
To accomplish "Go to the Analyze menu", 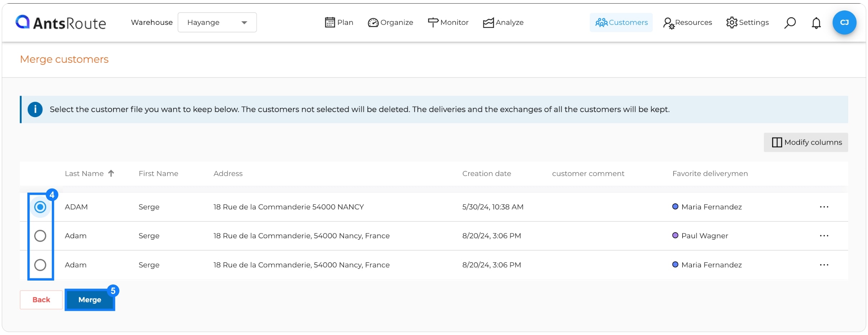I will coord(503,22).
